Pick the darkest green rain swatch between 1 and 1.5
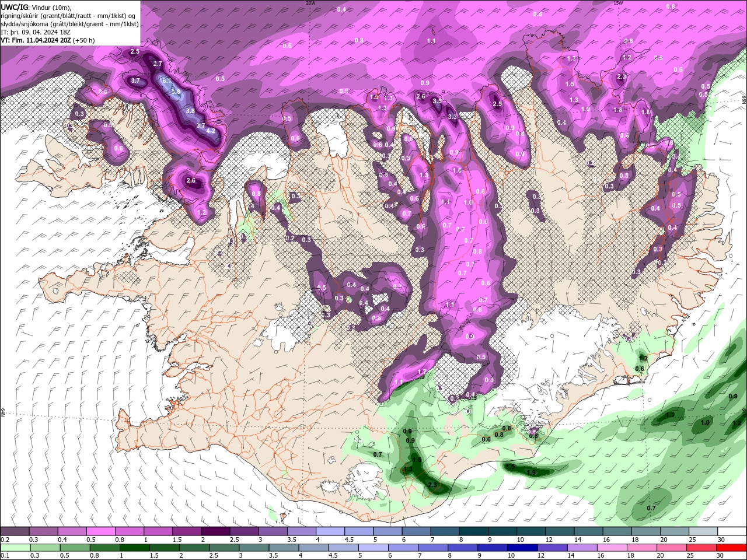This screenshot has height=560, width=747. [134, 547]
